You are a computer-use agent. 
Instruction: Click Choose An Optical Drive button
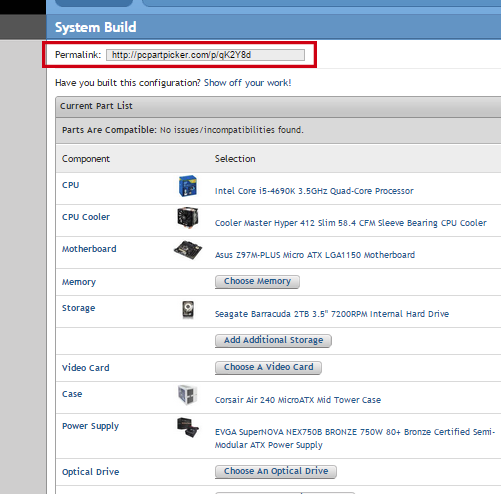point(276,471)
